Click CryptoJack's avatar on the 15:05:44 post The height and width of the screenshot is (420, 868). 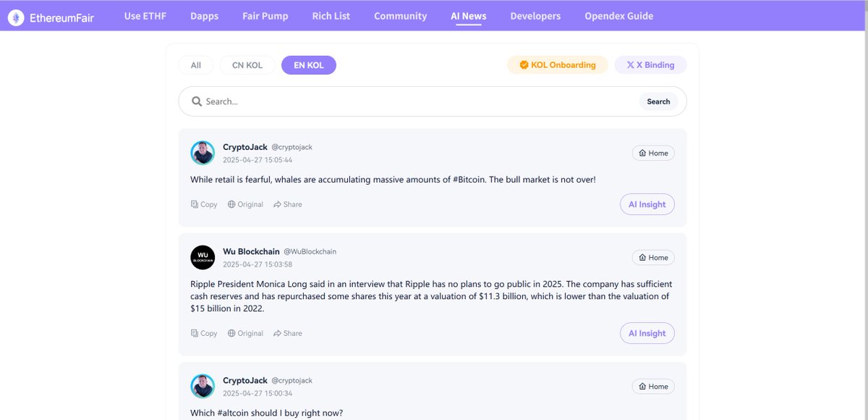click(203, 153)
